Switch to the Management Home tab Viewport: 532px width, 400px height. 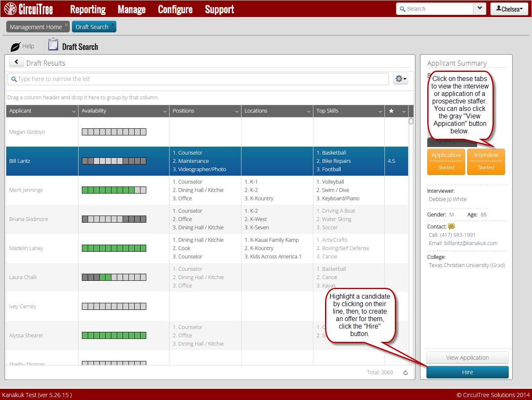(36, 27)
